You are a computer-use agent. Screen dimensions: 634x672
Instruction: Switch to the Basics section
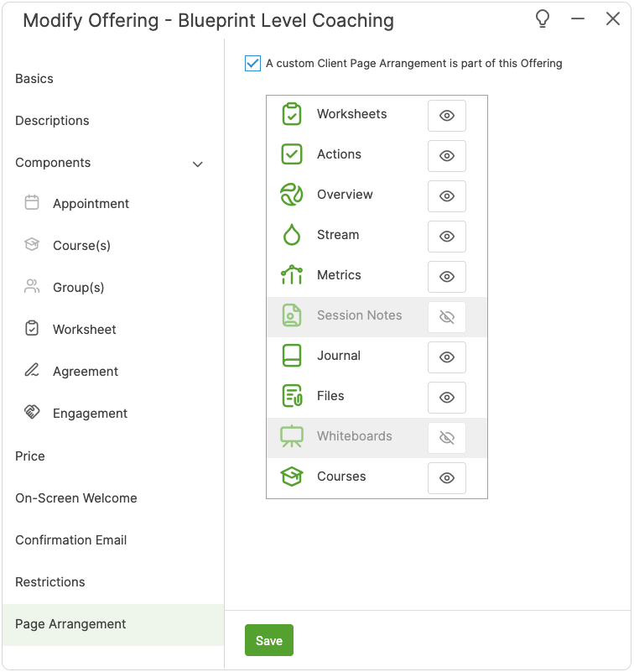click(34, 79)
